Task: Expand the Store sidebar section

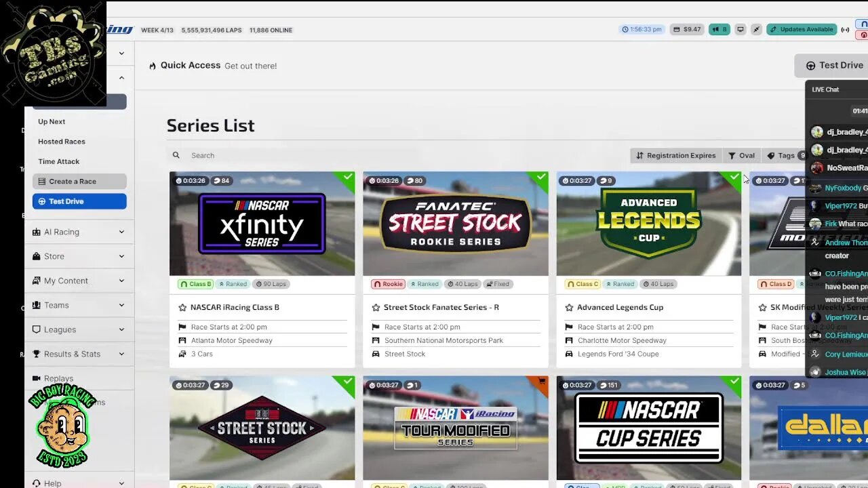Action: (79, 256)
